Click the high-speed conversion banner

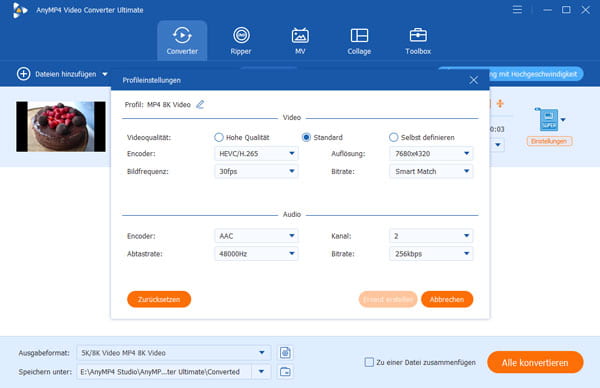pyautogui.click(x=536, y=73)
